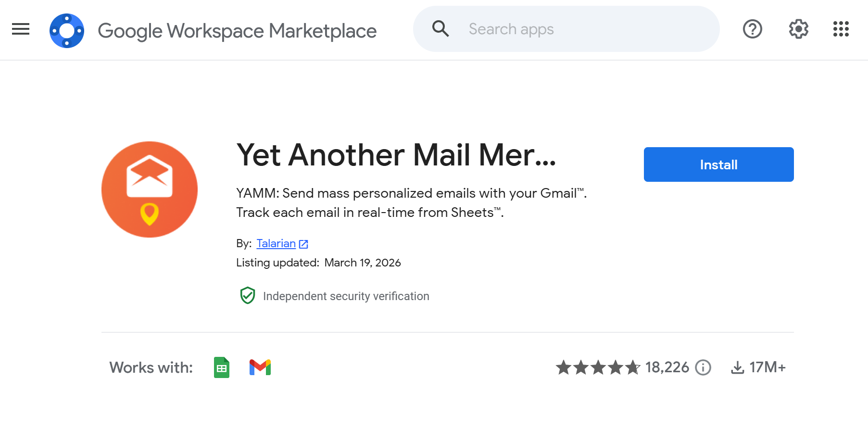The image size is (868, 429).
Task: Focus the Search apps field
Action: pos(566,29)
